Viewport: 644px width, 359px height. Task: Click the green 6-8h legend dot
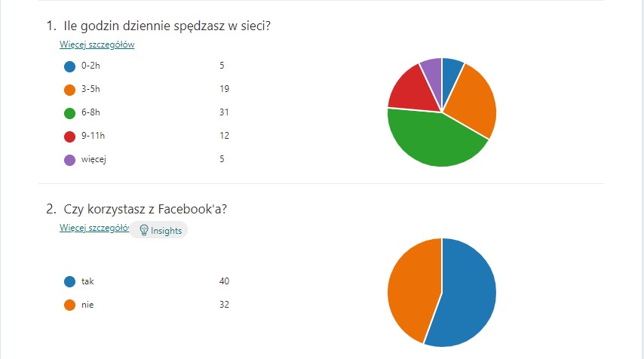pos(70,113)
